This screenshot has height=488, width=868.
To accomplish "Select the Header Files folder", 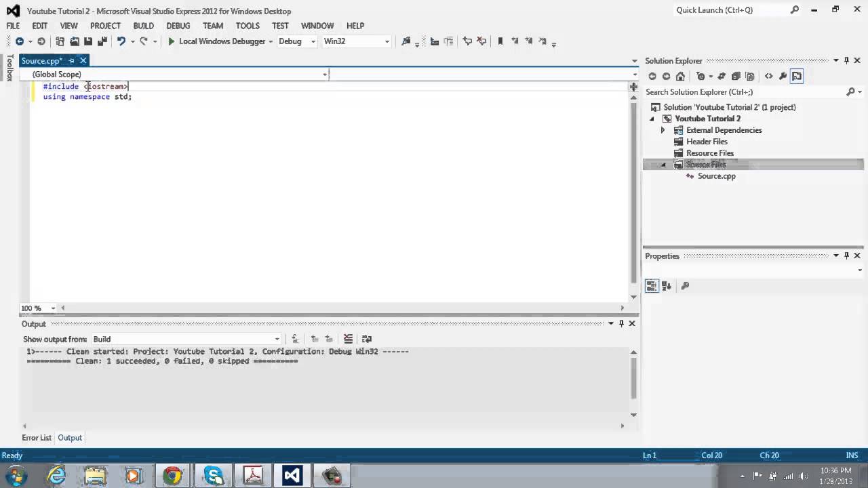I will (x=707, y=142).
